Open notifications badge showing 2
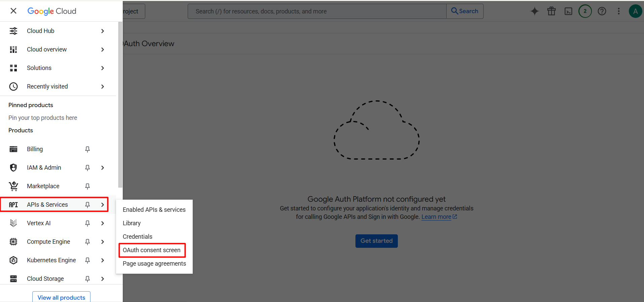644x302 pixels. point(585,11)
